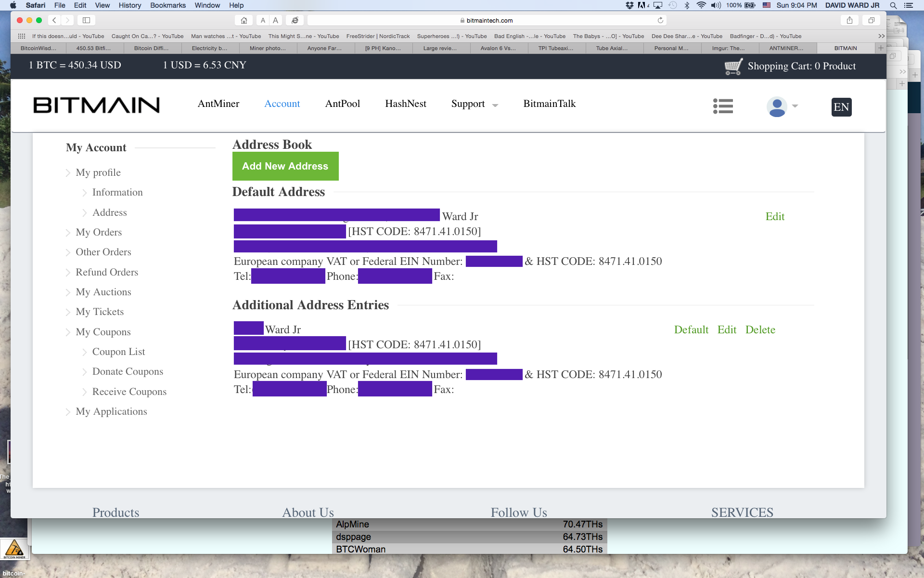The width and height of the screenshot is (924, 578).
Task: Expand My Auctions arrow in sidebar
Action: point(68,292)
